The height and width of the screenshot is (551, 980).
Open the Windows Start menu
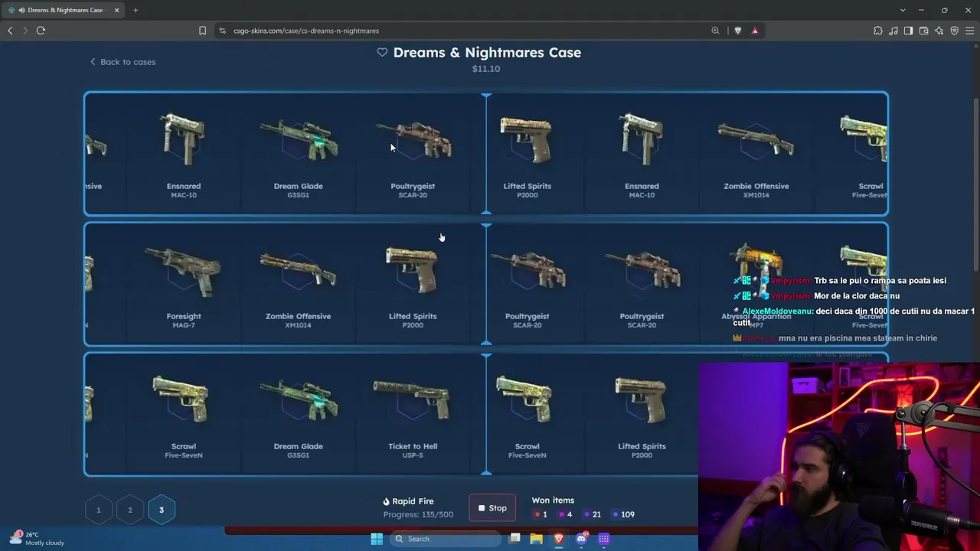pos(377,539)
